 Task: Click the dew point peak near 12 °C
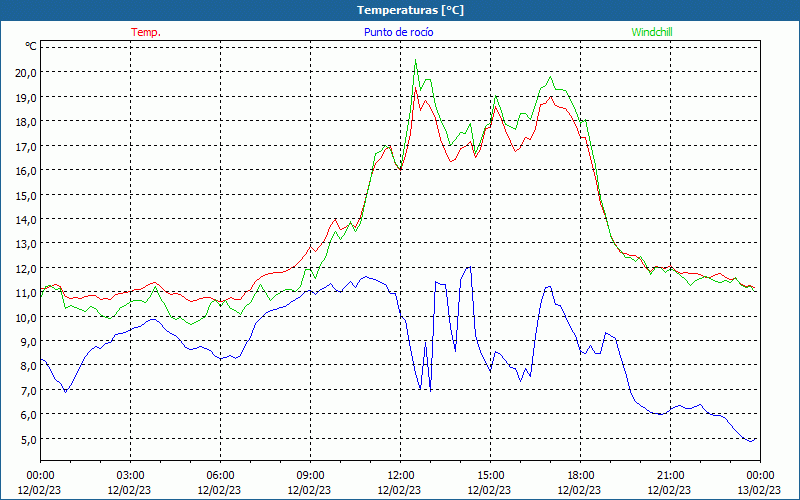tap(469, 267)
